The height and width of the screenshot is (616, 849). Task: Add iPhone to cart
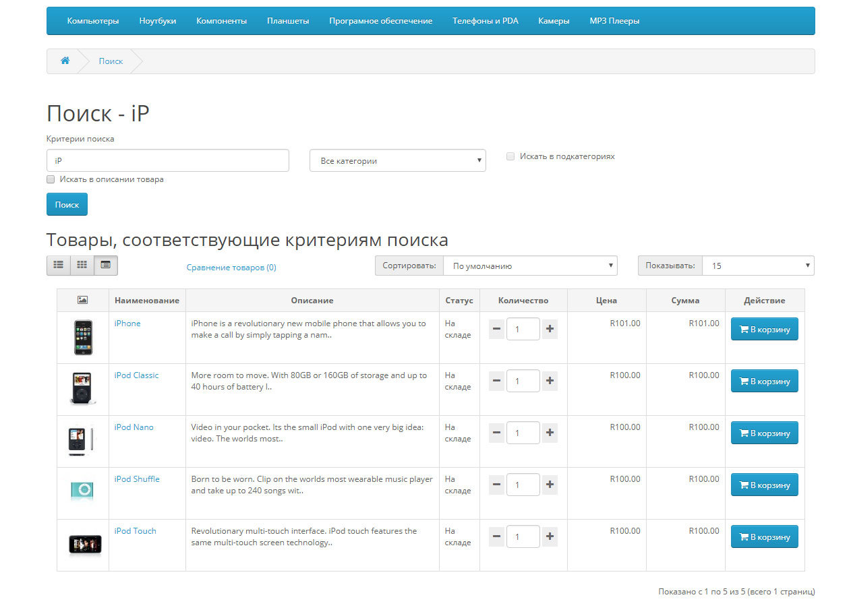coord(765,329)
